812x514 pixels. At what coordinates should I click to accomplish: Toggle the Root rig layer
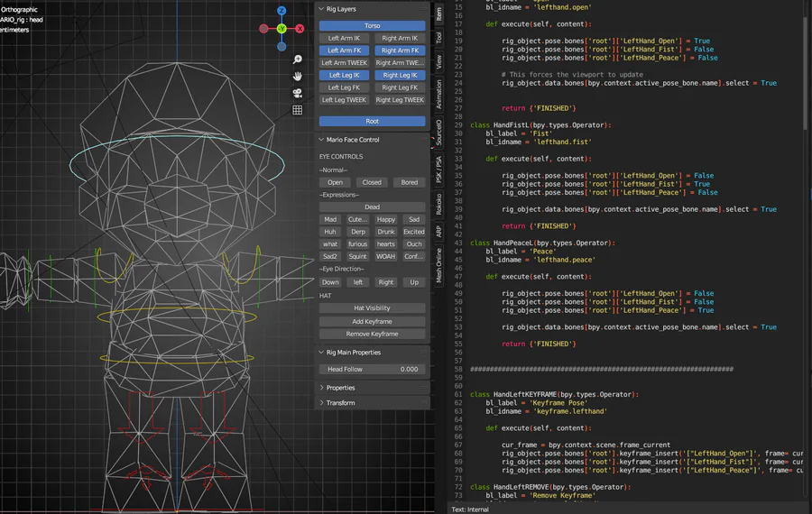click(x=372, y=121)
